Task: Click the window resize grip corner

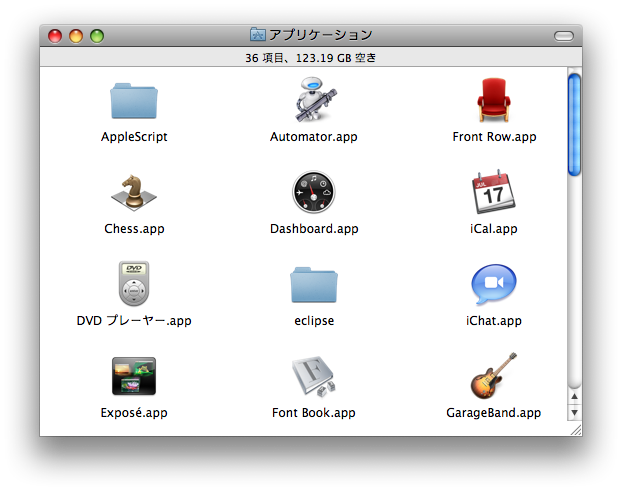Action: (x=576, y=430)
